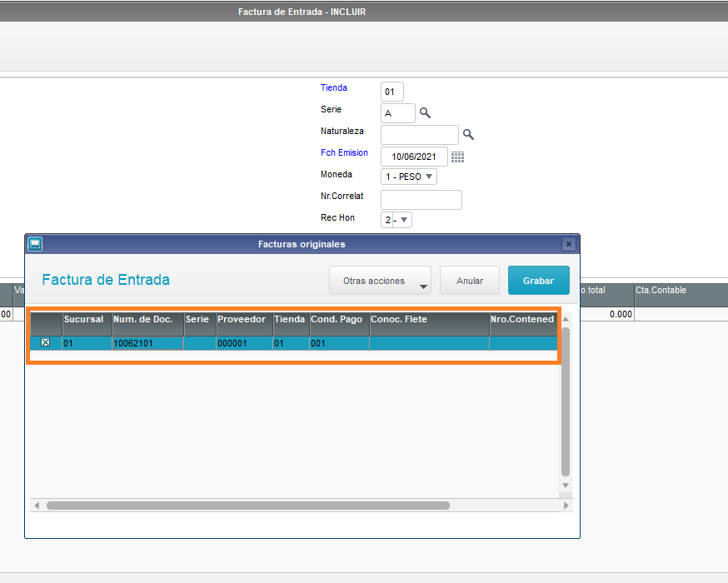The height and width of the screenshot is (583, 728).
Task: Focus the Serie input field
Action: [x=398, y=113]
